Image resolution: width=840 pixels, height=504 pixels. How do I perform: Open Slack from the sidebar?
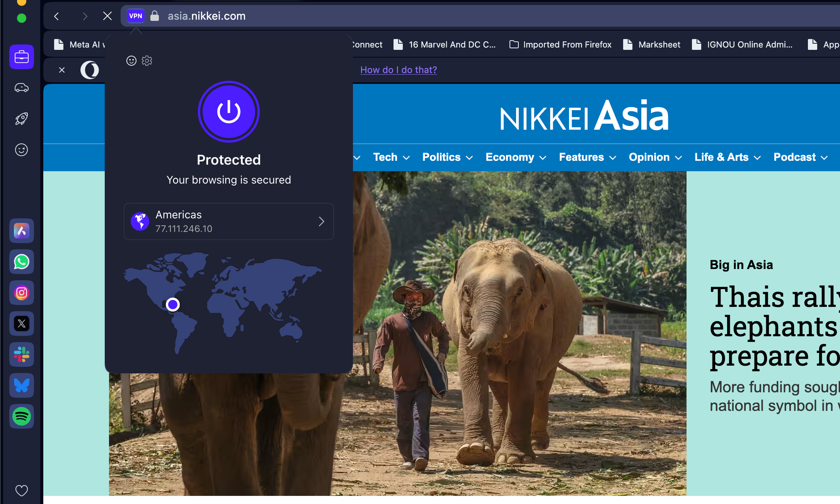21,354
